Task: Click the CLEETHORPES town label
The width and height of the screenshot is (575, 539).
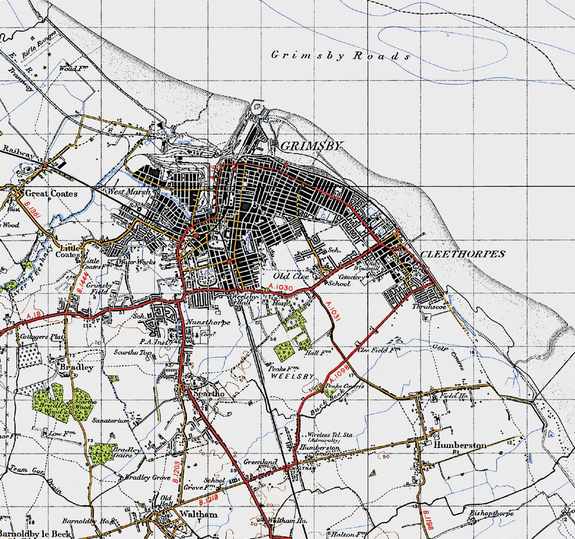Action: (463, 254)
